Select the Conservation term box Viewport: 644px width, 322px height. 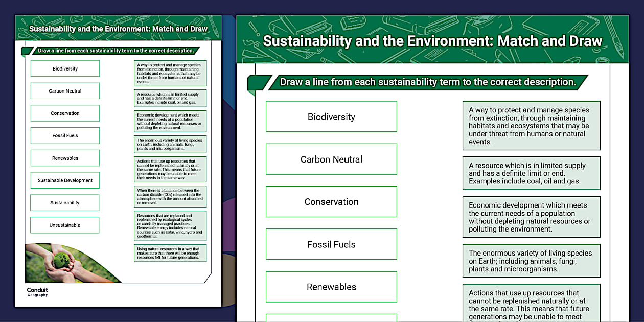[331, 201]
